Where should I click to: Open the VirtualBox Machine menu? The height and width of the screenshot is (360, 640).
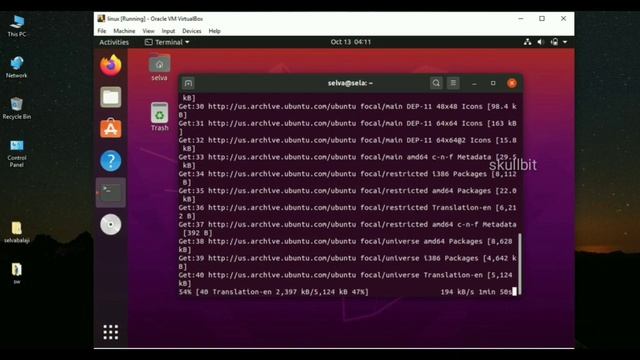point(124,31)
